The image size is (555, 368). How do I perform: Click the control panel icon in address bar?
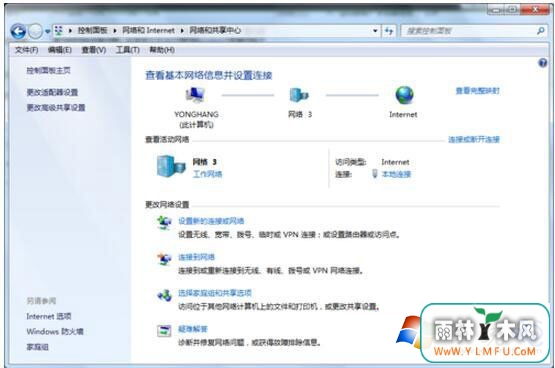pos(59,31)
